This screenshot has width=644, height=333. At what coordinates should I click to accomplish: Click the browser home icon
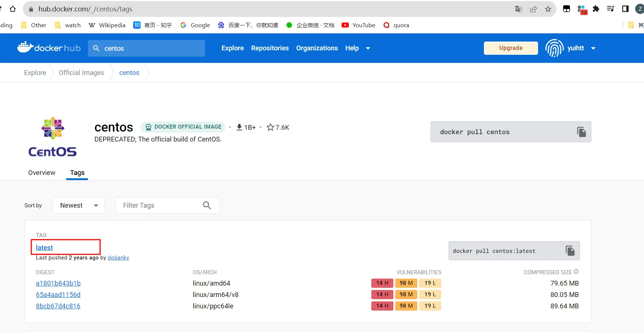tap(13, 9)
